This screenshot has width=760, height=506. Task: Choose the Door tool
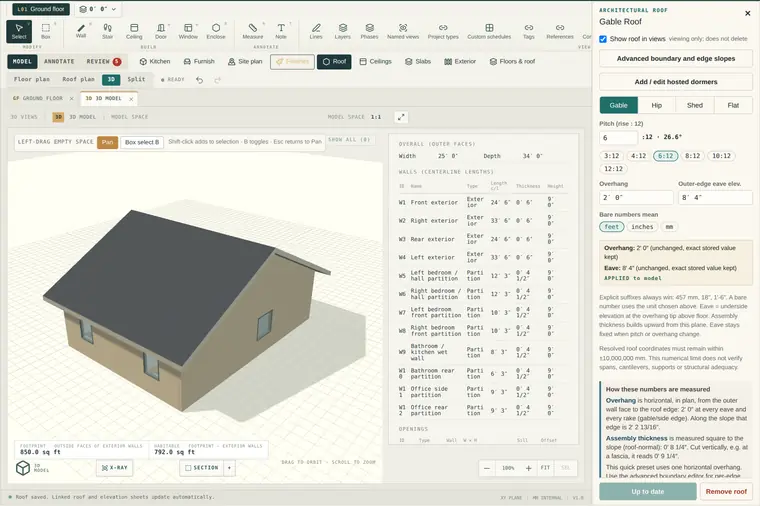coord(161,31)
